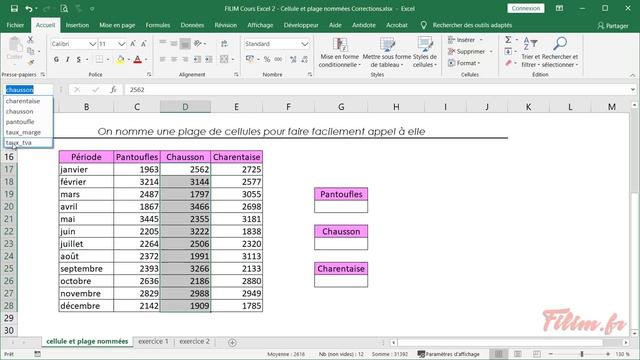The image size is (640, 360).
Task: Select taux_tva in name list
Action: (x=28, y=142)
